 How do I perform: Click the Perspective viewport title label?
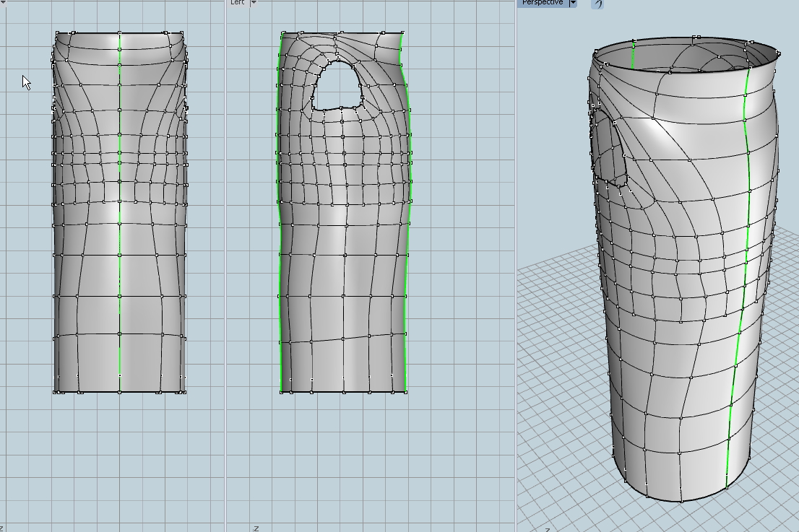543,3
